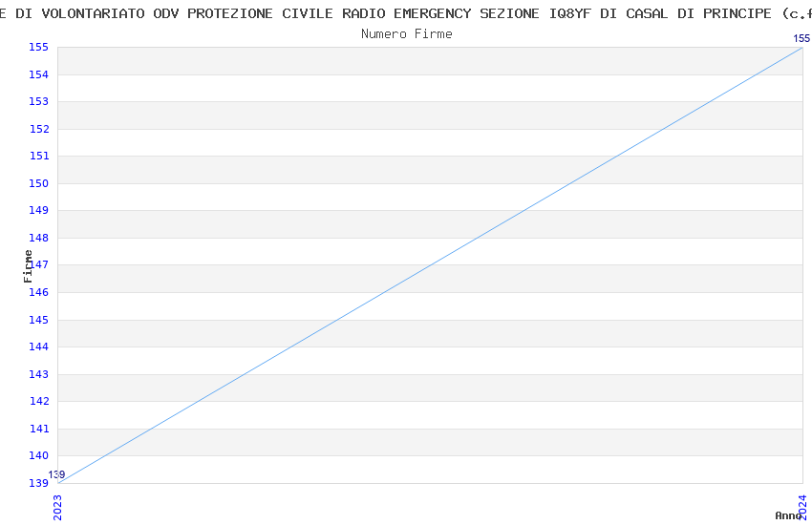This screenshot has height=525, width=812.
Task: Click the Anno x-axis title
Action: (x=788, y=515)
